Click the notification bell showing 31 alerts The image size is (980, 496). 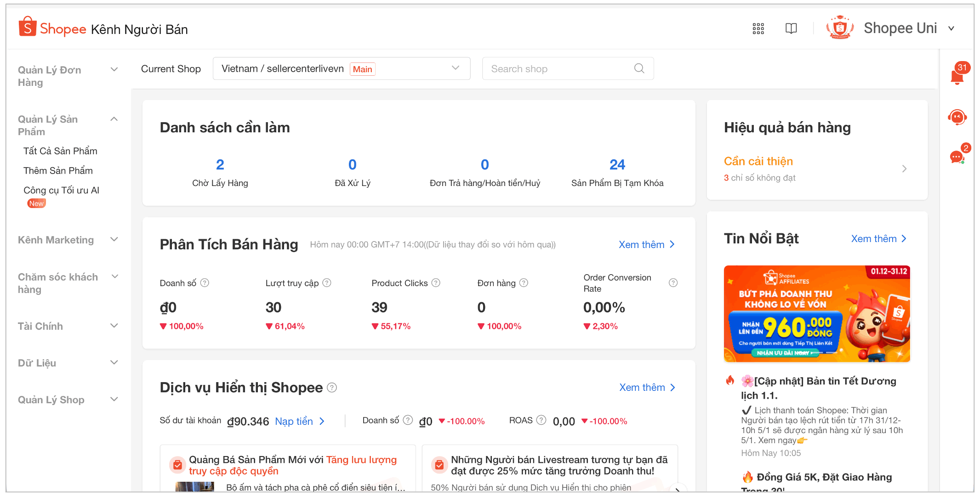click(x=957, y=76)
